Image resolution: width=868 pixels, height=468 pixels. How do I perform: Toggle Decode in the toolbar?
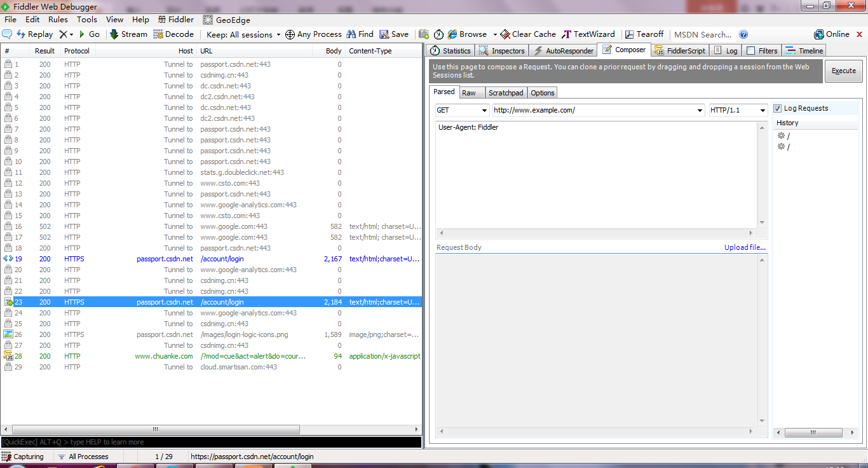173,34
